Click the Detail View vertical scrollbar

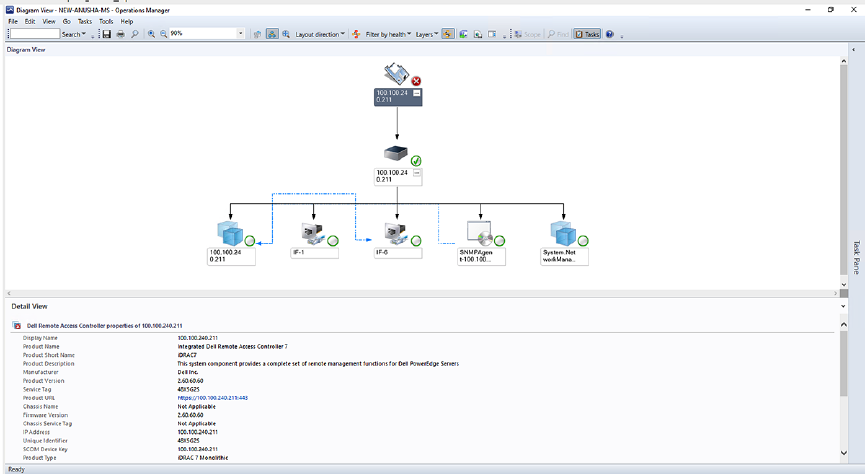coord(843,364)
